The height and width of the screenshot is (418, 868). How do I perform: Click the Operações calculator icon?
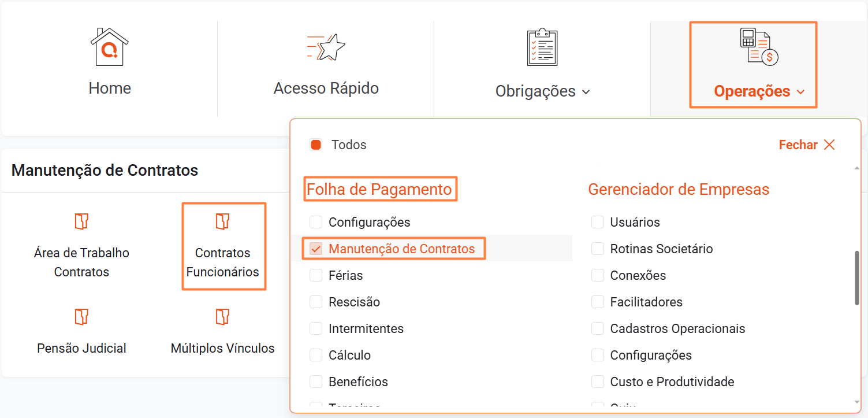pos(759,46)
